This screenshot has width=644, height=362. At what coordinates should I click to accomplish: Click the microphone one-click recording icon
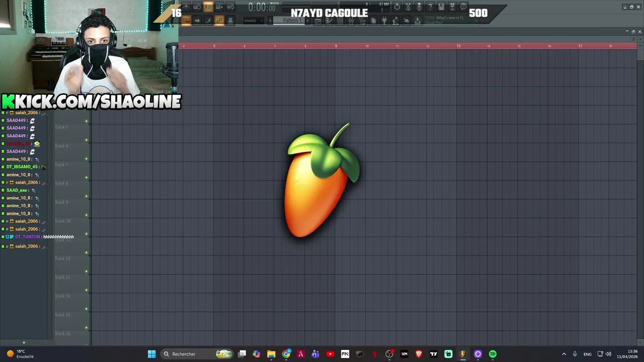pyautogui.click(x=419, y=7)
